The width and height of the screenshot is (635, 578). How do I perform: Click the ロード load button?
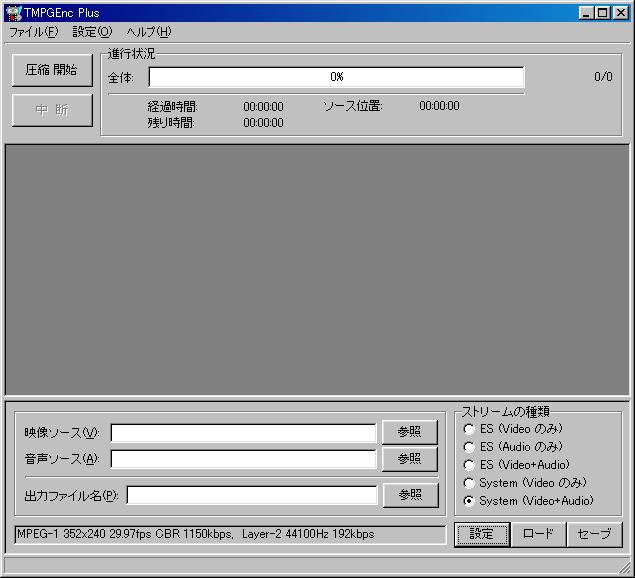(x=538, y=534)
